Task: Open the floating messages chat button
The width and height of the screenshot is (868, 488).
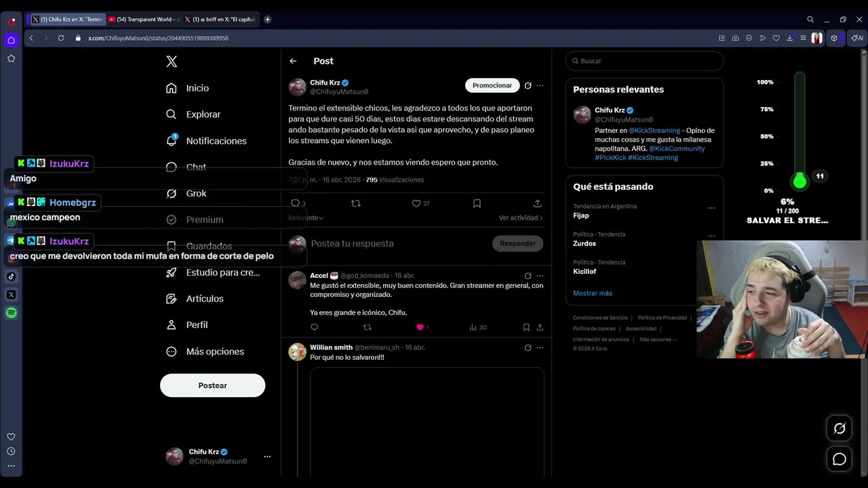Action: [840, 460]
